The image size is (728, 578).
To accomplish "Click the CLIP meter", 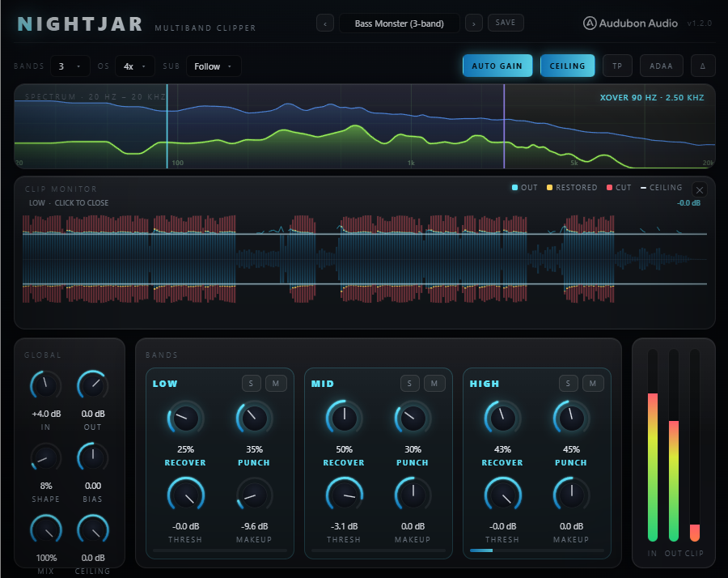I will 695,445.
